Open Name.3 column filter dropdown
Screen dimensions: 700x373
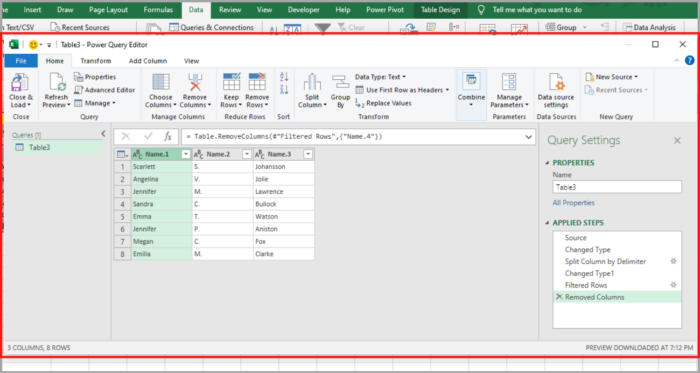pyautogui.click(x=308, y=154)
